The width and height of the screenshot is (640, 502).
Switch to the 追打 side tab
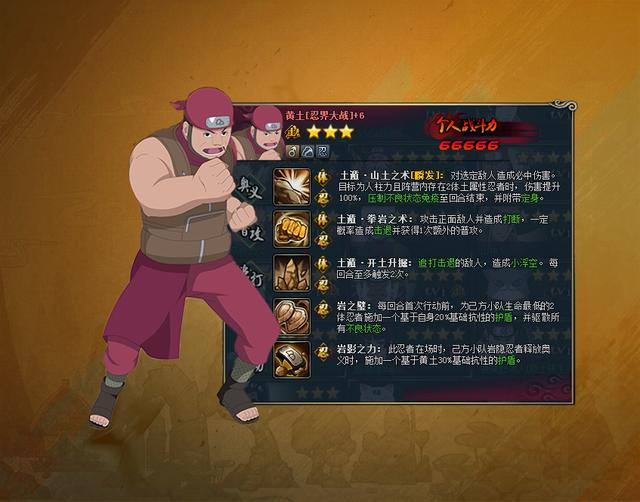tap(252, 277)
